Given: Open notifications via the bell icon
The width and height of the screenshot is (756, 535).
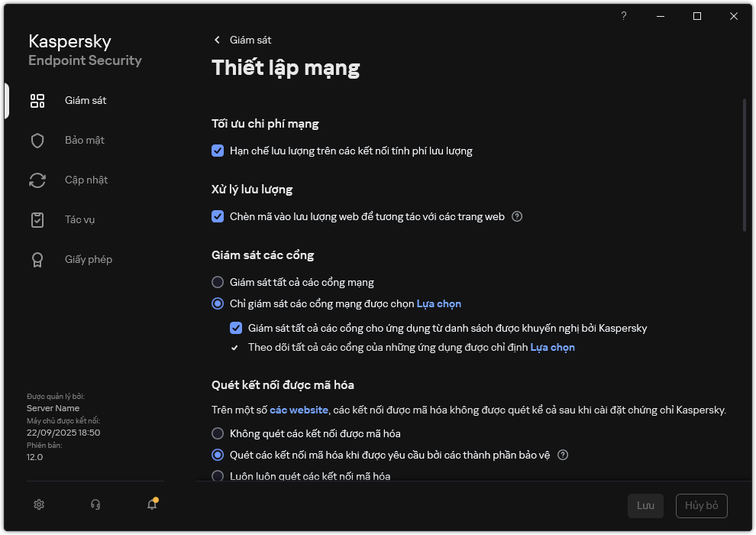Looking at the screenshot, I should [x=152, y=504].
